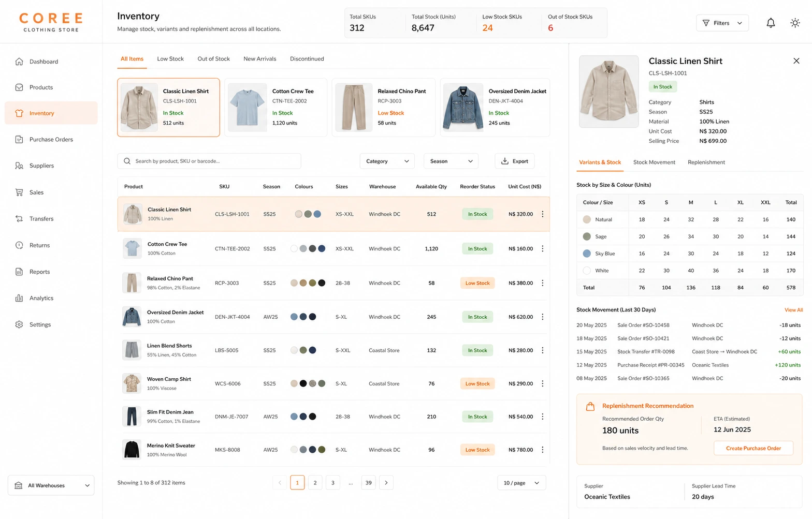The height and width of the screenshot is (519, 812).
Task: Switch to the Low Stock tab
Action: (170, 59)
